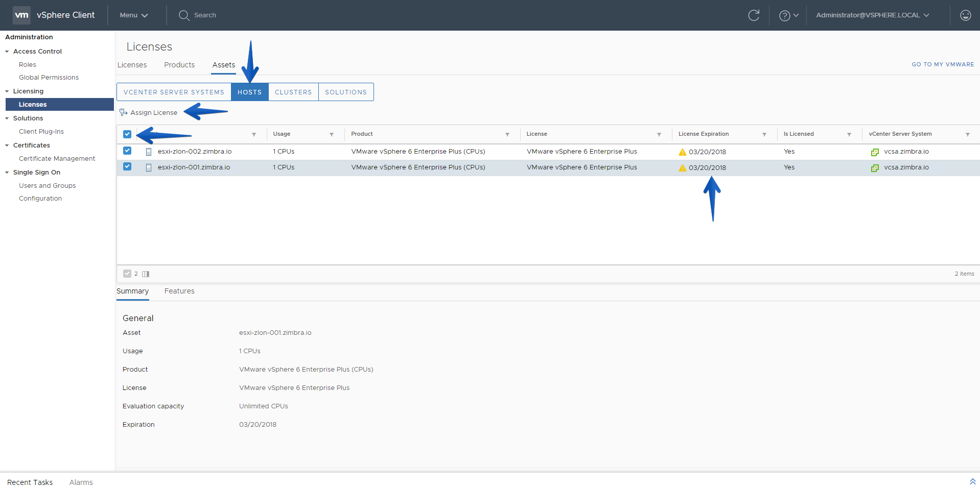Screen dimensions: 980x488
Task: Filter the Usage column
Action: [x=332, y=134]
